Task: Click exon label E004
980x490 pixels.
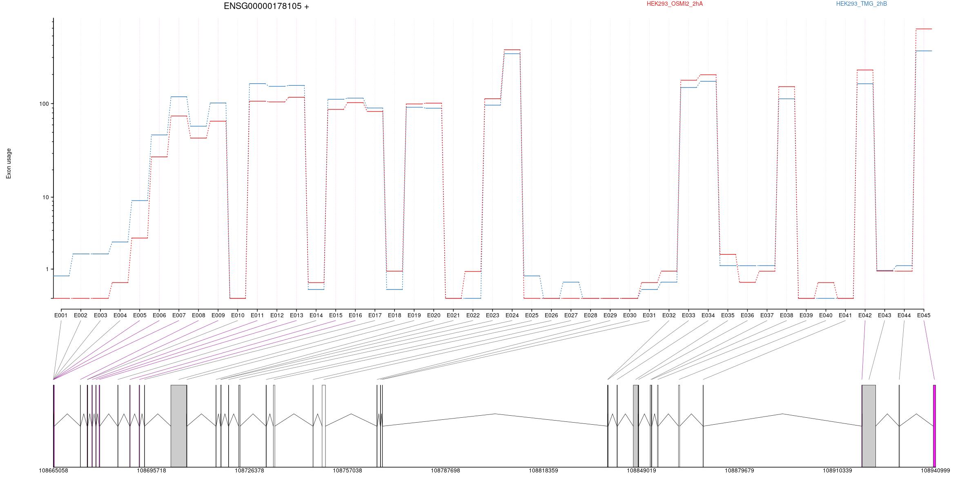Action: [x=120, y=315]
